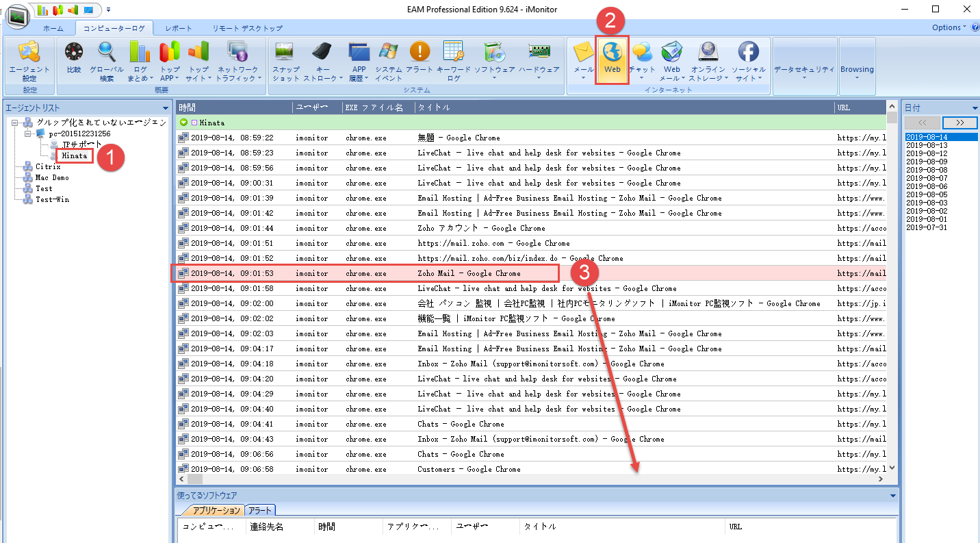980x543 pixels.
Task: Switch to リモート デスクトップ ribbon tab
Action: coord(247,28)
